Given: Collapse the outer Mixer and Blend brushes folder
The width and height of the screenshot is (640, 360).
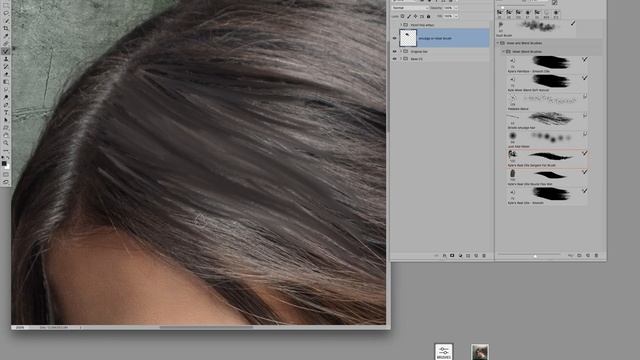Looking at the screenshot, I should click(x=498, y=43).
